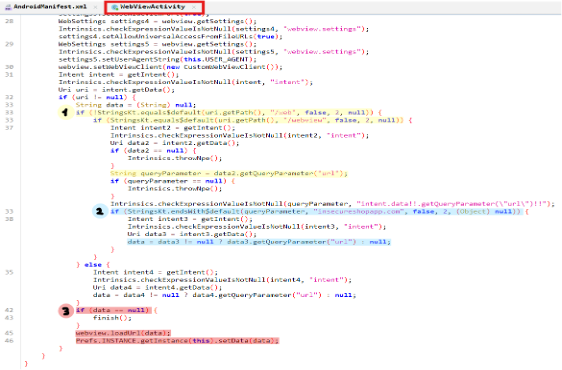Screen dimensions: 562x370
Task: Click the 'if (data == null) {' line
Action: (116, 310)
